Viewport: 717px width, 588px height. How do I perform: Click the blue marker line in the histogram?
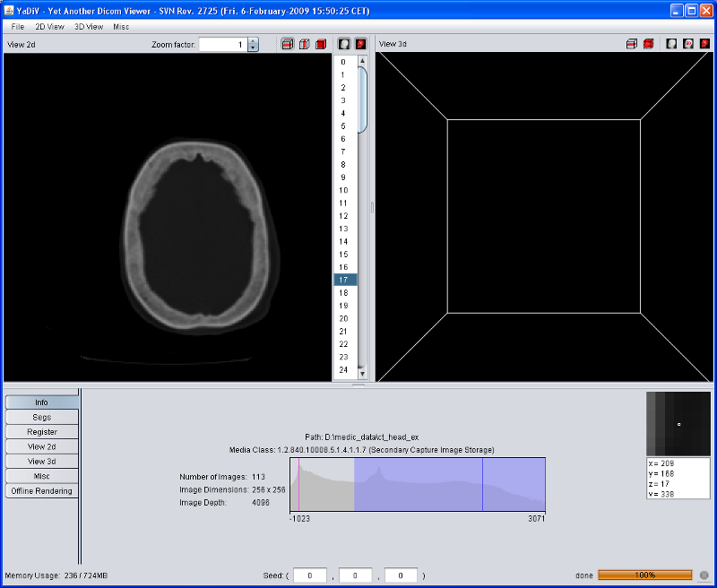[482, 484]
